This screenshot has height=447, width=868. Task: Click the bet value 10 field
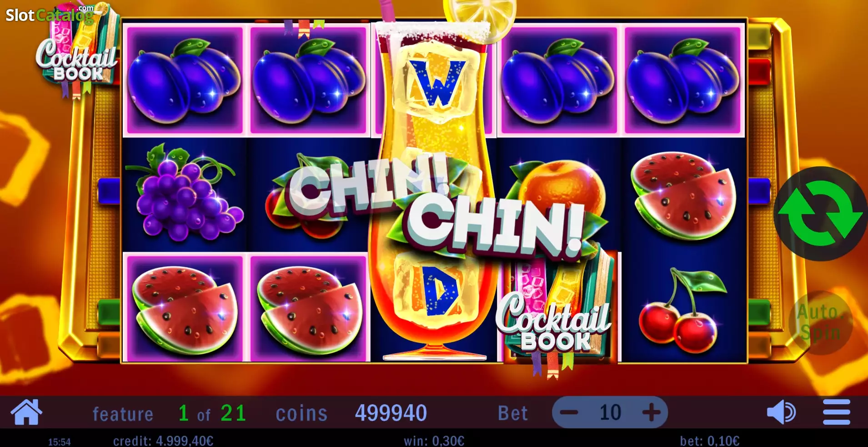[x=610, y=413]
